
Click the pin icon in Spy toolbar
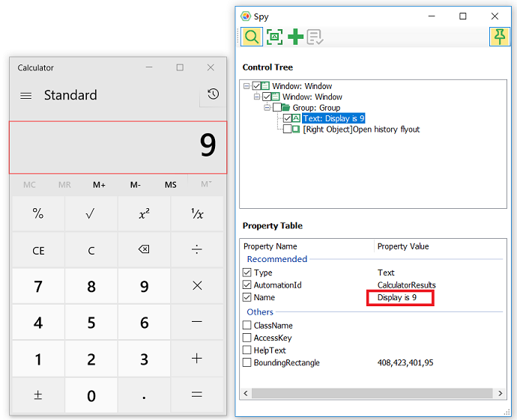pyautogui.click(x=499, y=36)
